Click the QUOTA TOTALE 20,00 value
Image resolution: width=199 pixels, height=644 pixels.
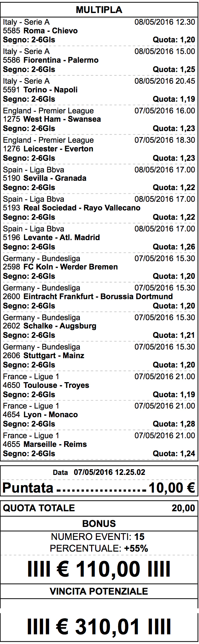pyautogui.click(x=183, y=508)
